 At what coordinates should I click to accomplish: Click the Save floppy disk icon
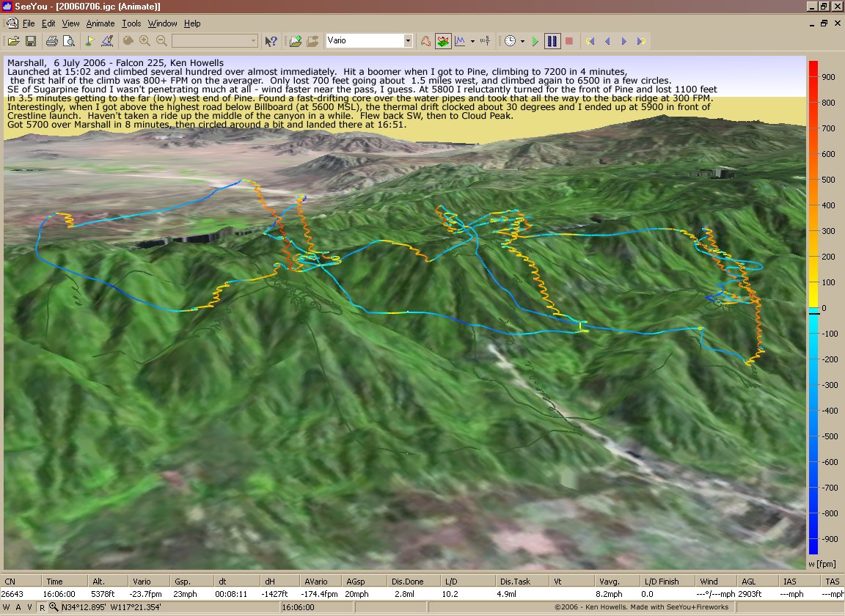coord(31,41)
